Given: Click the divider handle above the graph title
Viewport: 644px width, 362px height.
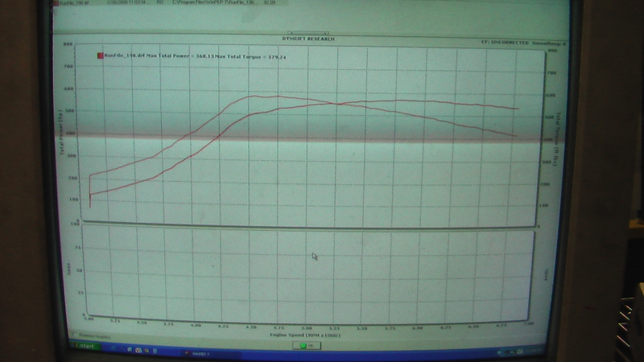Looking at the screenshot, I should coord(309,32).
